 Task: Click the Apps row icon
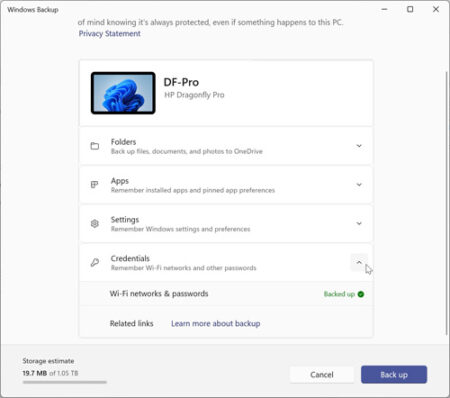click(95, 185)
